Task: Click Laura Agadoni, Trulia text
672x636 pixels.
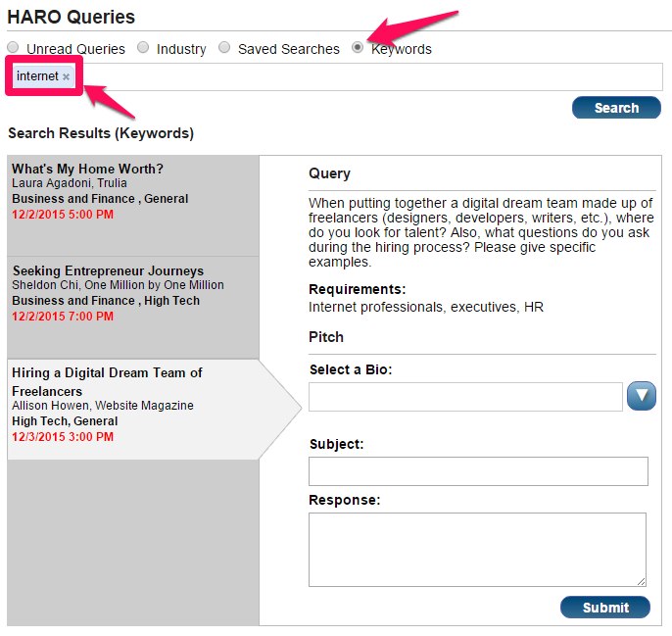Action: point(70,183)
